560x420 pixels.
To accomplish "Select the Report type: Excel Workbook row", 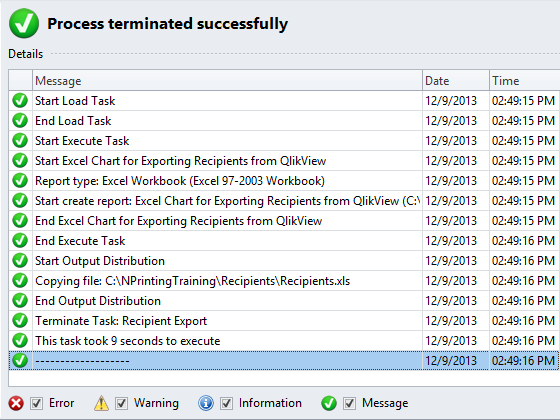I will click(x=284, y=181).
